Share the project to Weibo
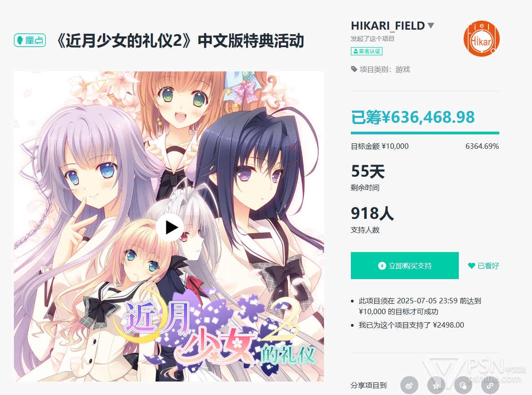This screenshot has width=532, height=395. [409, 386]
